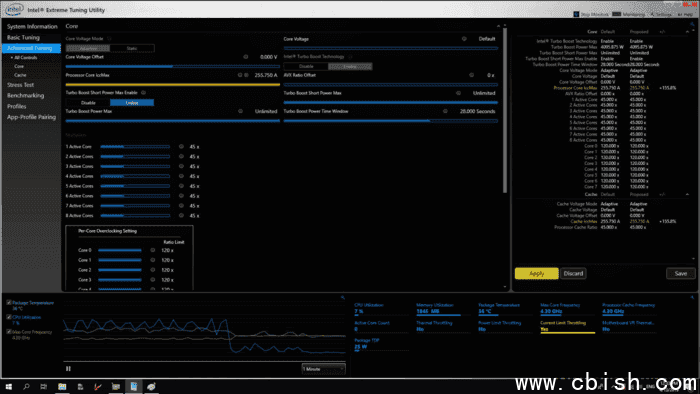This screenshot has height=394, width=700.
Task: Click the 4 Active Cores ratio slider
Action: point(135,176)
